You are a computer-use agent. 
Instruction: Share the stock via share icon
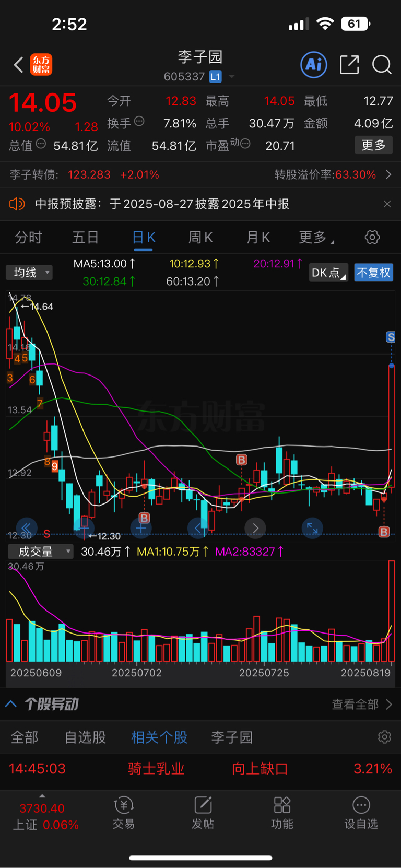tap(349, 65)
